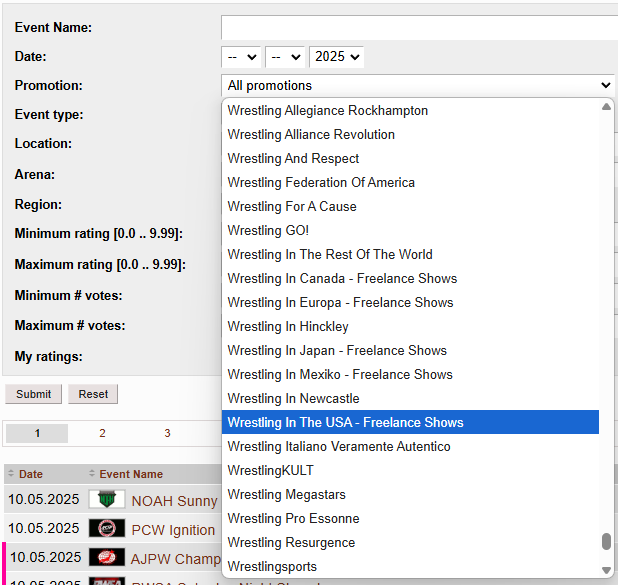618x585 pixels.
Task: Go to results page 2
Action: (102, 433)
